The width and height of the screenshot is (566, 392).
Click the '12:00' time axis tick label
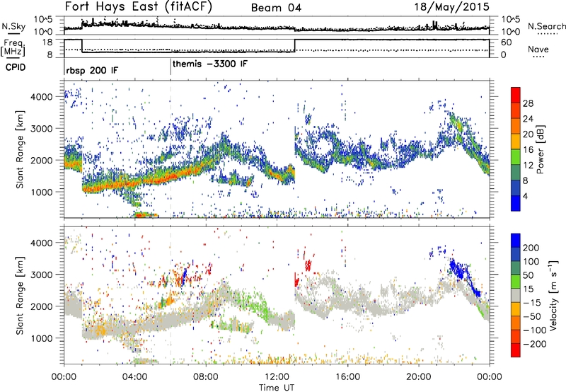277,377
